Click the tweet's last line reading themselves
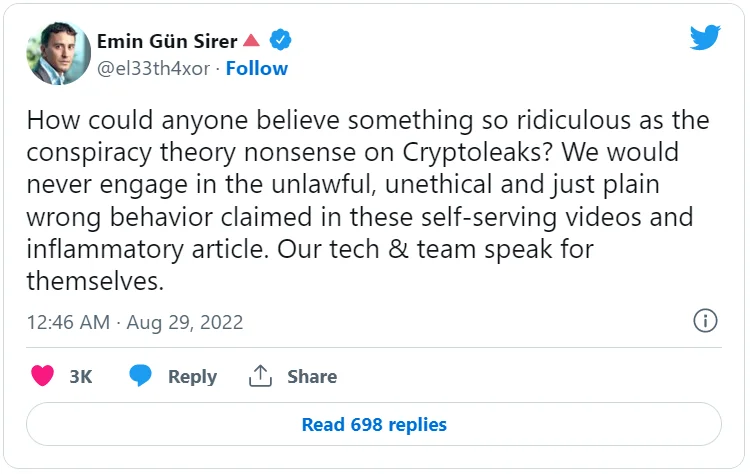Screen dimensions: 750x474 pyautogui.click(x=95, y=281)
